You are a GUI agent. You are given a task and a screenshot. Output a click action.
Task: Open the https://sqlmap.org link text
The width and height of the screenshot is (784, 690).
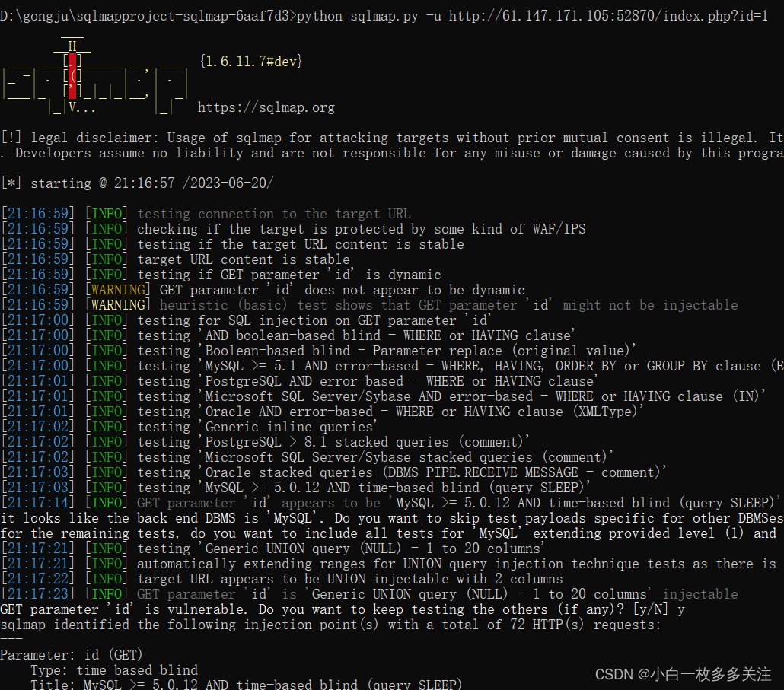pyautogui.click(x=266, y=107)
